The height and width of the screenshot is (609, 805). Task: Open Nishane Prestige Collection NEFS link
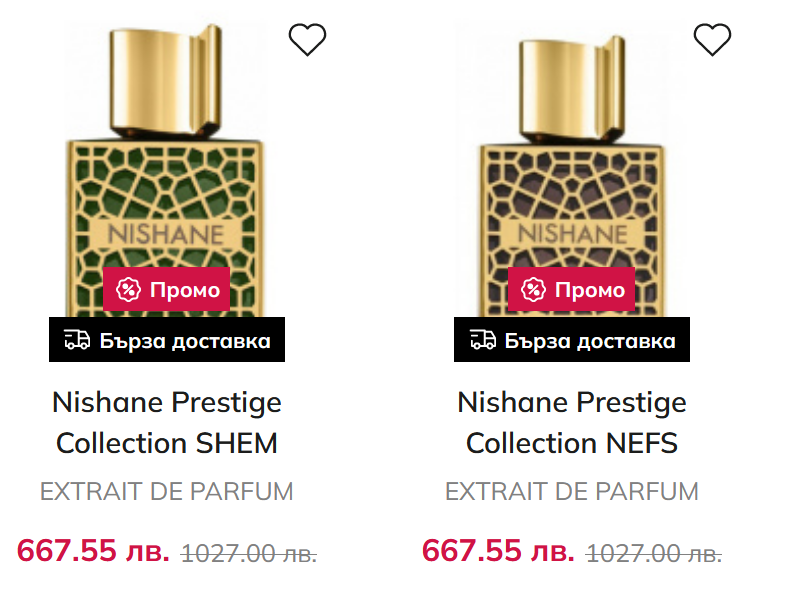(x=572, y=422)
